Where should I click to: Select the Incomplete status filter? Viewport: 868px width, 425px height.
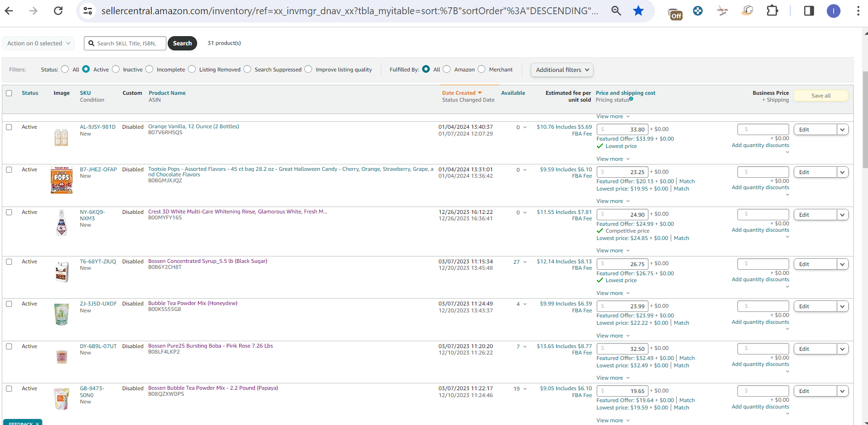pyautogui.click(x=149, y=69)
